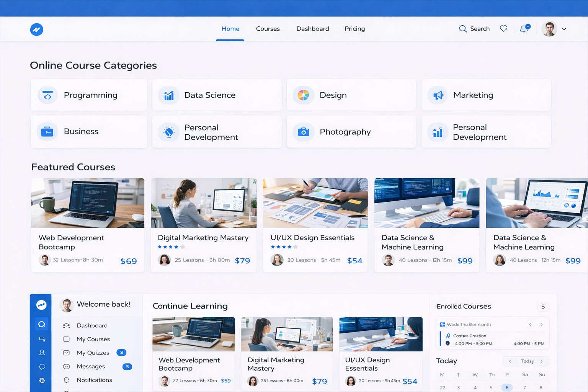This screenshot has width=588, height=392.
Task: Click the wishlist heart icon in header
Action: coord(503,29)
